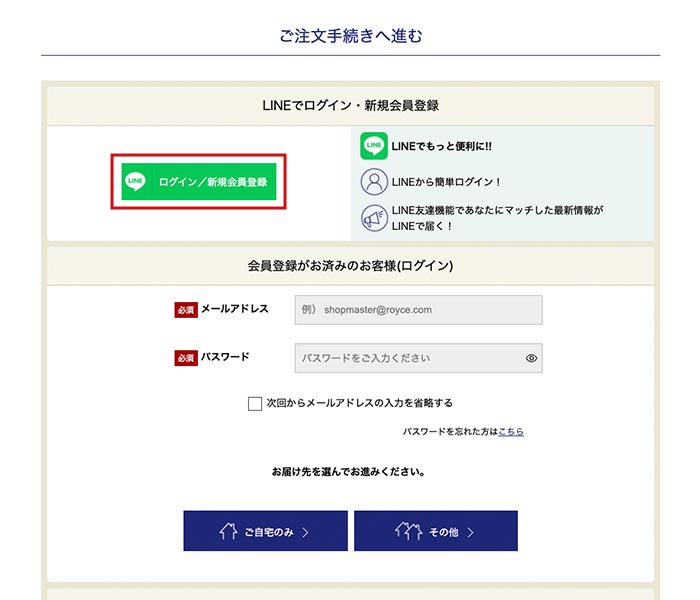Viewport: 700px width, 600px height.
Task: Click the メールアドレス field label
Action: point(235,309)
